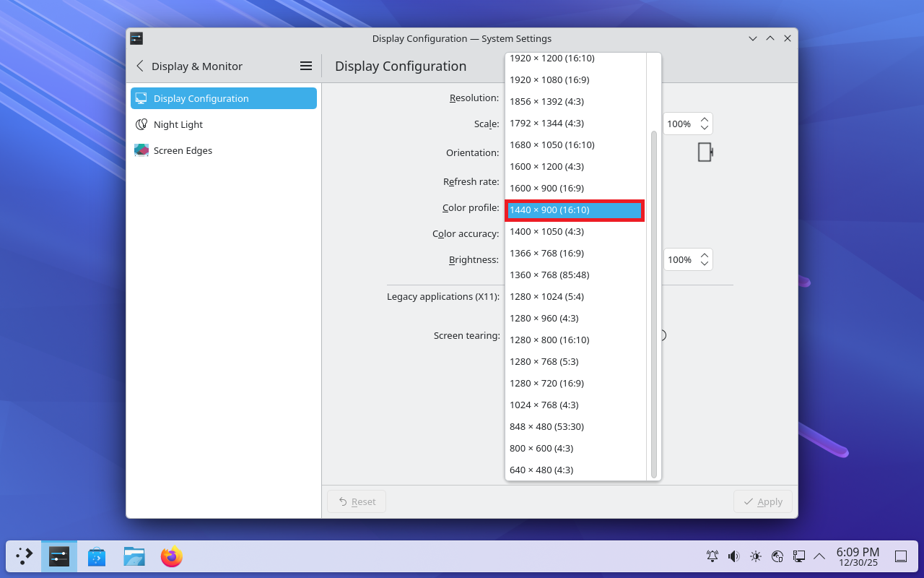The width and height of the screenshot is (924, 578).
Task: Choose 1920 × 1080 (16:9) resolution
Action: [549, 79]
